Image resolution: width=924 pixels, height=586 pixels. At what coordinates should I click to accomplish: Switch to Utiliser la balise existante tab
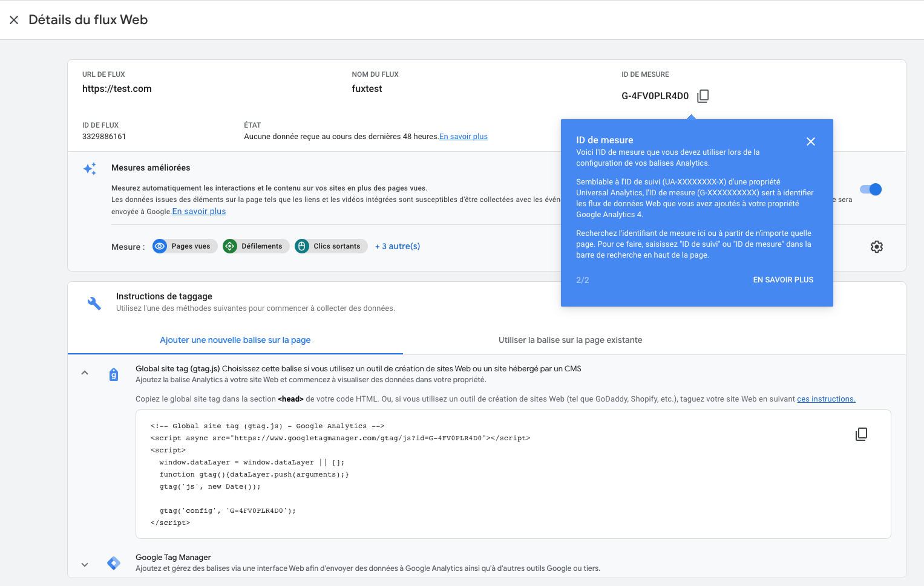(570, 340)
